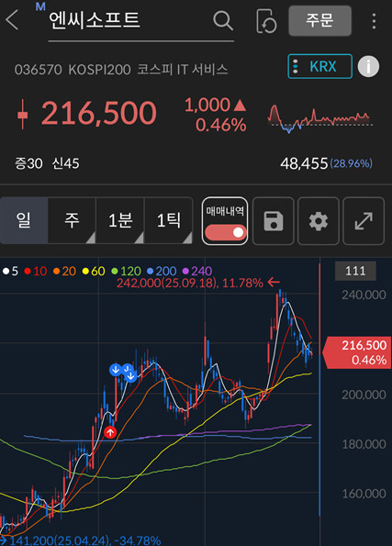Select the 120-day moving average legend
The height and width of the screenshot is (546, 392).
126,271
